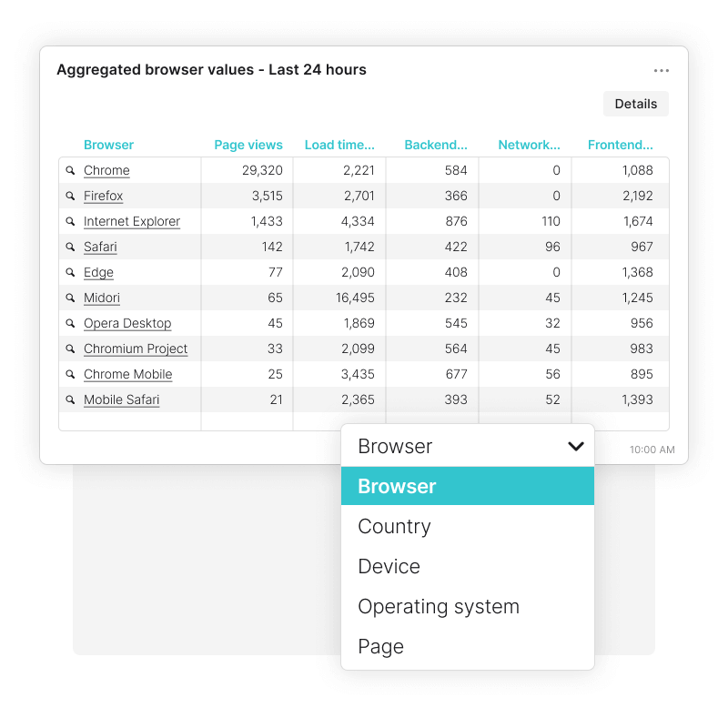Image resolution: width=728 pixels, height=728 pixels.
Task: Choose Device in the dropdown list
Action: pyautogui.click(x=389, y=567)
